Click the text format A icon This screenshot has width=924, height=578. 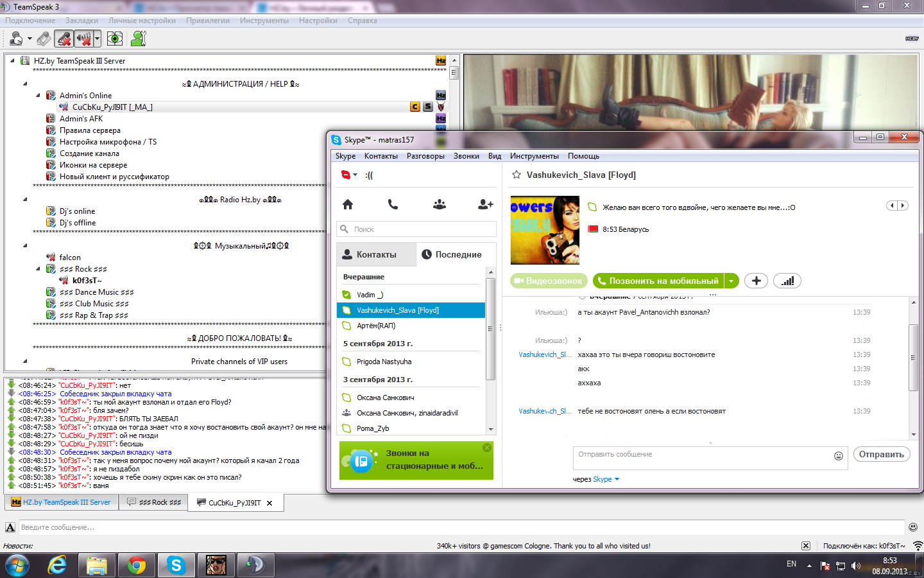pos(10,527)
